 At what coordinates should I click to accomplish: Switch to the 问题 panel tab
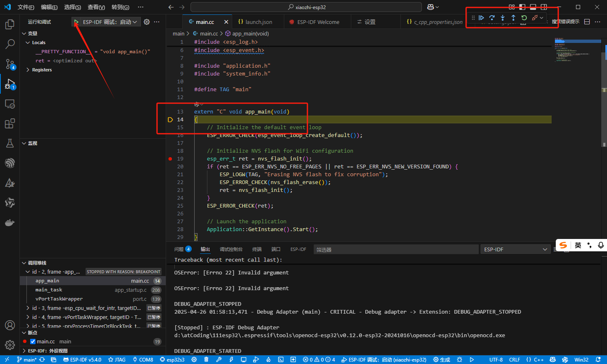(183, 249)
